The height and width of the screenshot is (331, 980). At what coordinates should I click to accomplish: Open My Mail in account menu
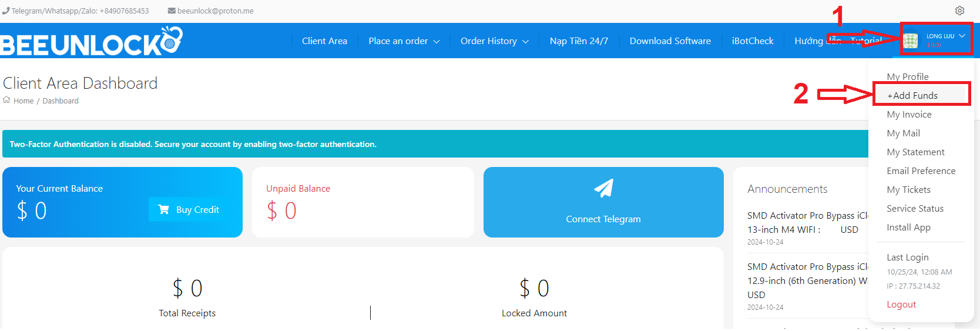tap(903, 133)
